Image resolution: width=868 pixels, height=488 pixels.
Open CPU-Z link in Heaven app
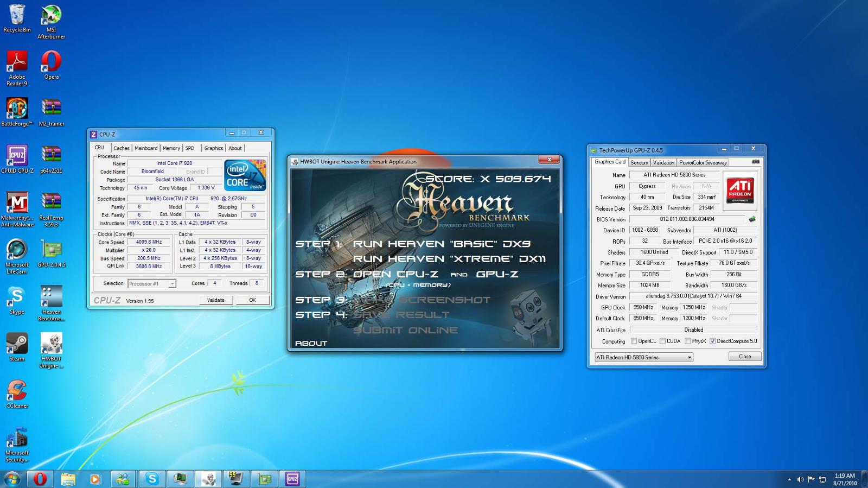pos(395,274)
